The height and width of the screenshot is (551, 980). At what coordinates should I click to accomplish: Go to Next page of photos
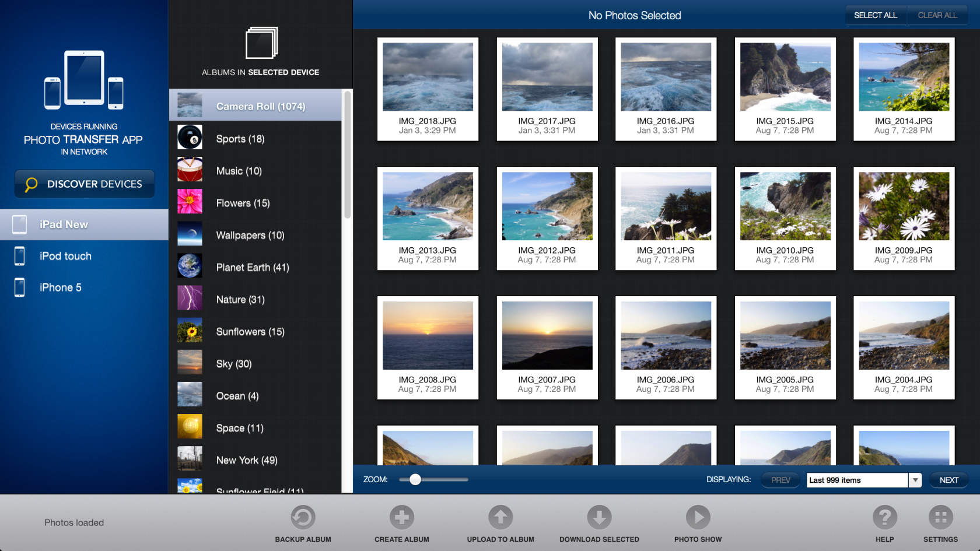coord(949,480)
